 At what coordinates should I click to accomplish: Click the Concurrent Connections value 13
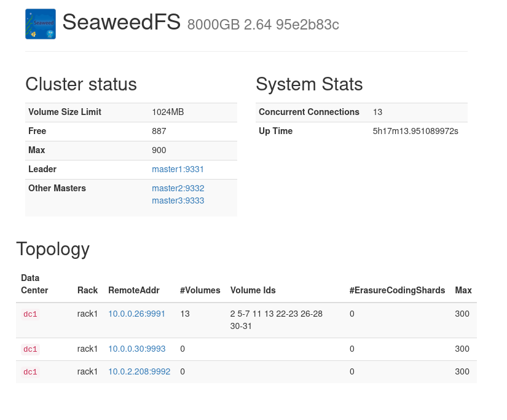click(x=377, y=112)
